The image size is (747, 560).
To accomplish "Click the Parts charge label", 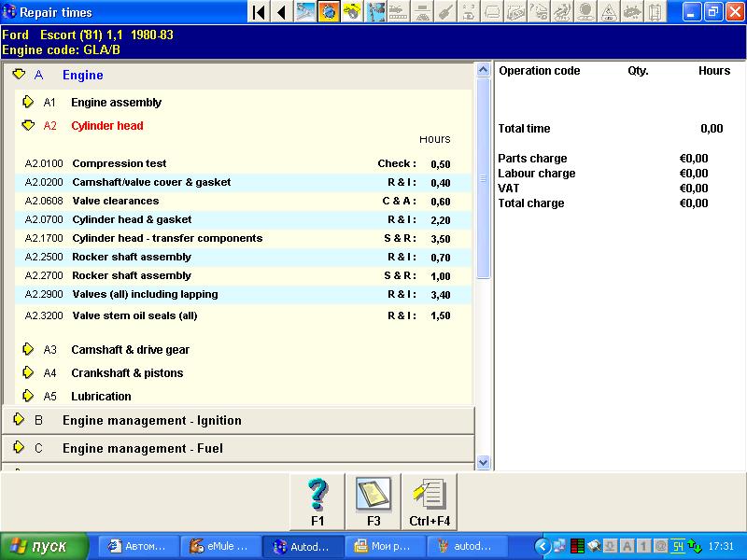I will click(x=532, y=158).
